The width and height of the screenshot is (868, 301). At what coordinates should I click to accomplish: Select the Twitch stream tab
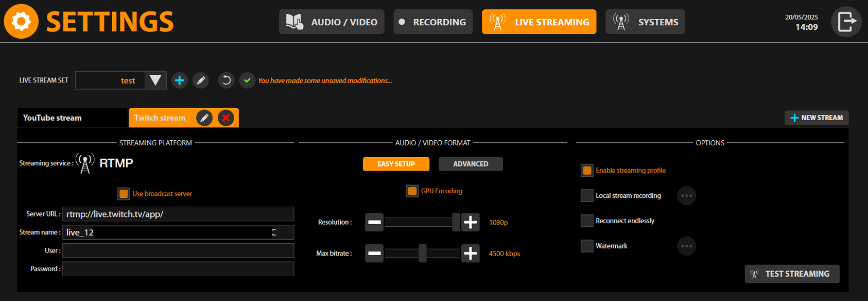tap(160, 118)
